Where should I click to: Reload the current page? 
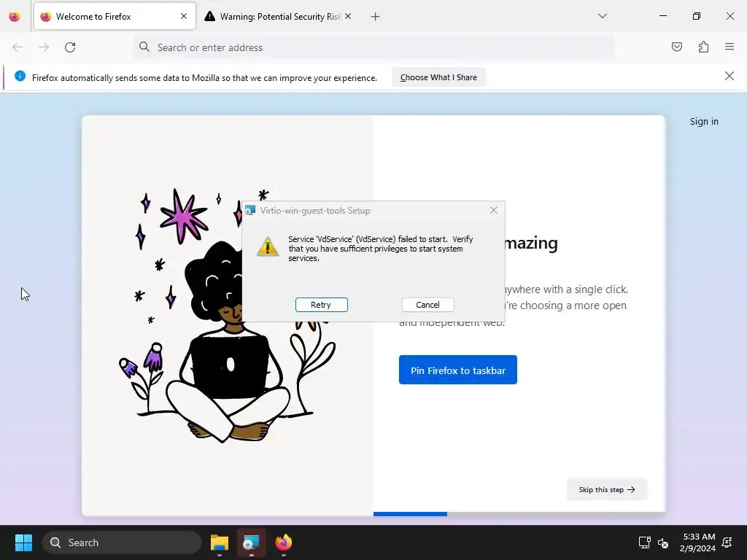tap(70, 47)
